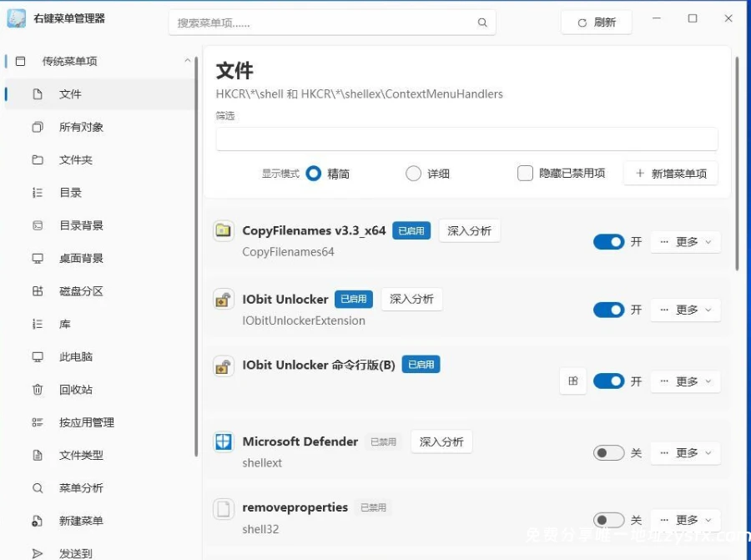Image resolution: width=751 pixels, height=560 pixels.
Task: Select the 此电脑 computer icon
Action: tap(38, 356)
